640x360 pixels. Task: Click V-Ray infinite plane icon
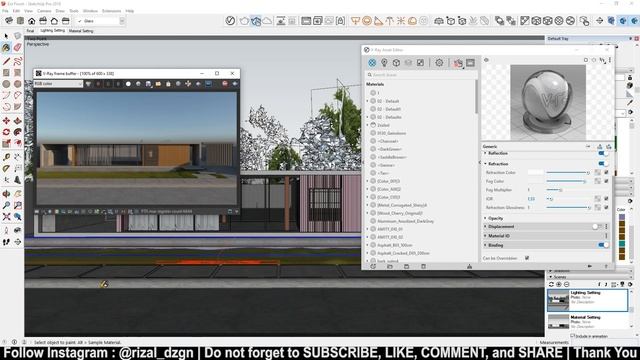pos(439,21)
